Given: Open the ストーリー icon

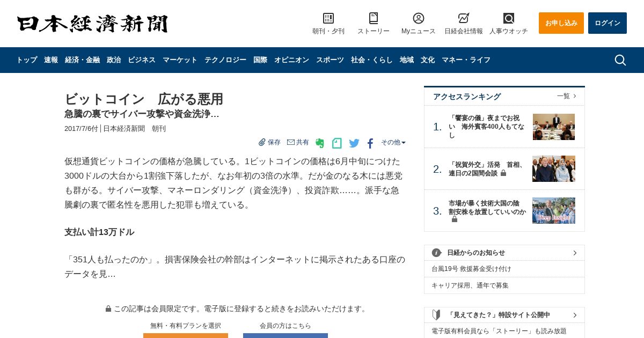Looking at the screenshot, I should click(374, 18).
